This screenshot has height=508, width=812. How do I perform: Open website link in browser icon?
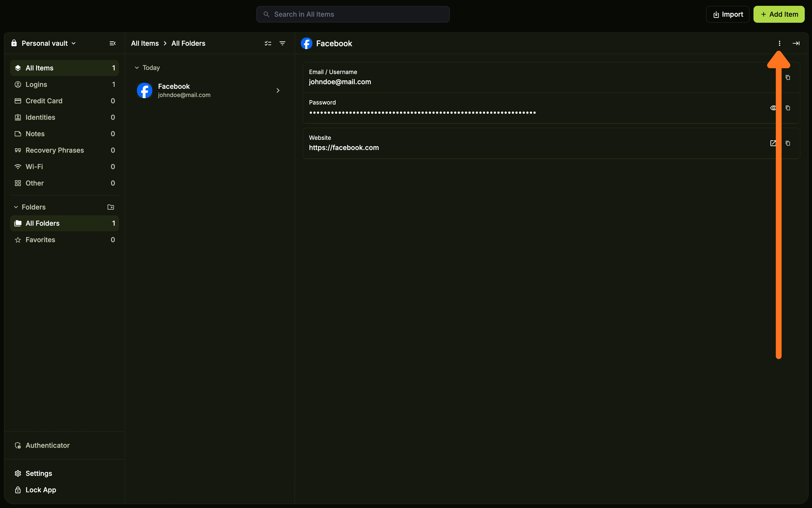[x=773, y=143]
